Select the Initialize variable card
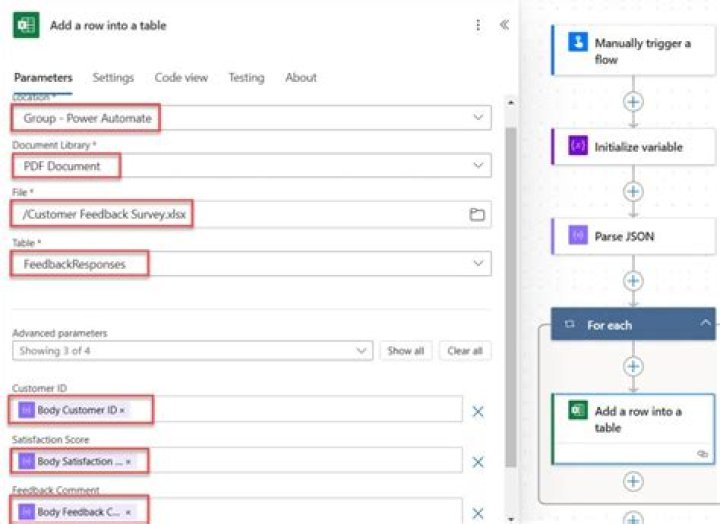Viewport: 720px width, 524px height. (x=633, y=146)
